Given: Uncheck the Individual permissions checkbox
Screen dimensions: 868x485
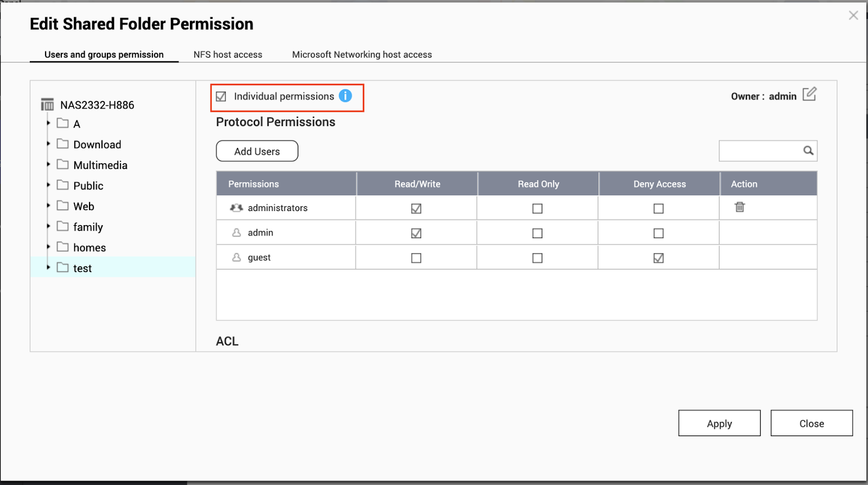Looking at the screenshot, I should [x=221, y=97].
